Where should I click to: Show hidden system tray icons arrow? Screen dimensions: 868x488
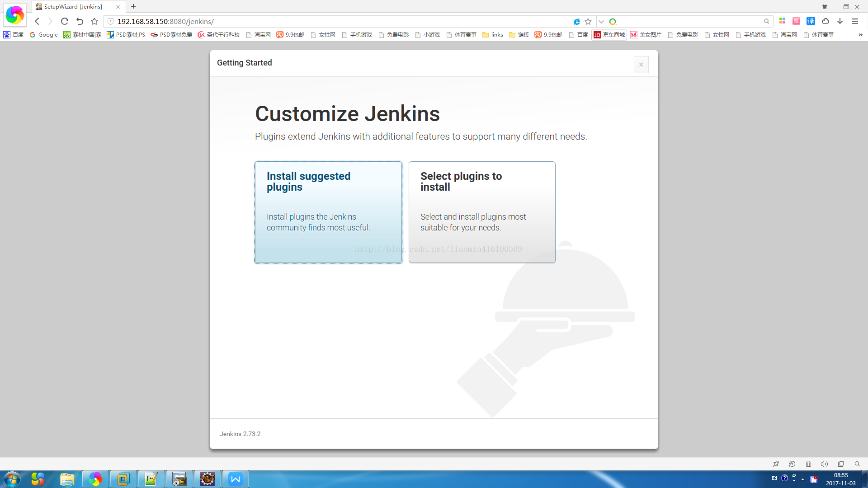pos(802,479)
